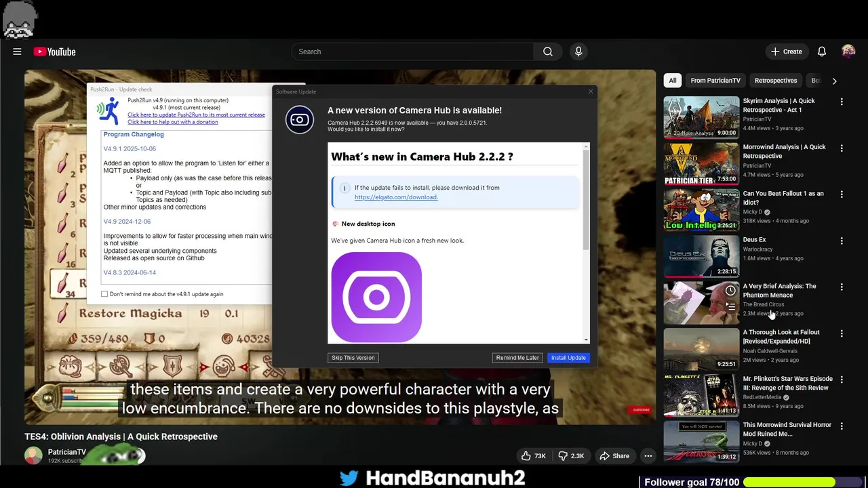This screenshot has width=868, height=488.
Task: Open more actions ellipsis under video
Action: coord(648,456)
